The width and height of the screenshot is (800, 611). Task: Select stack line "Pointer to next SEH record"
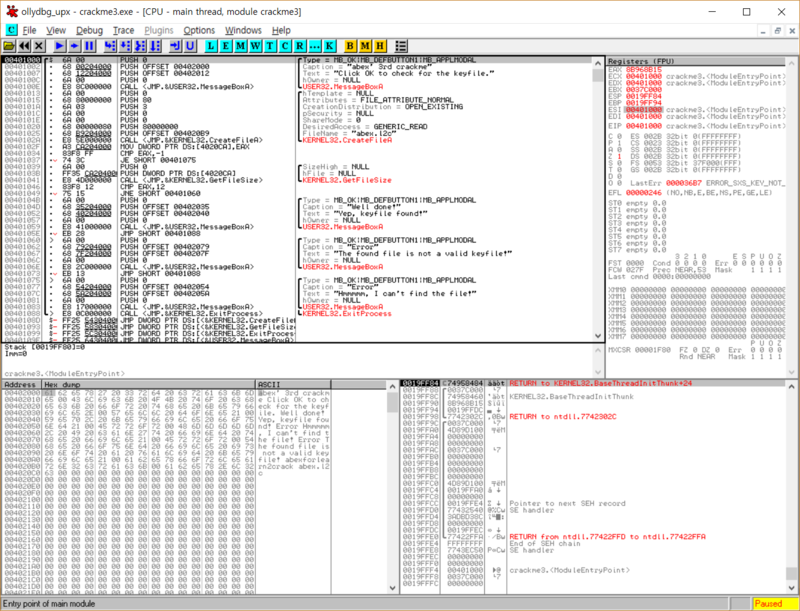coord(567,503)
